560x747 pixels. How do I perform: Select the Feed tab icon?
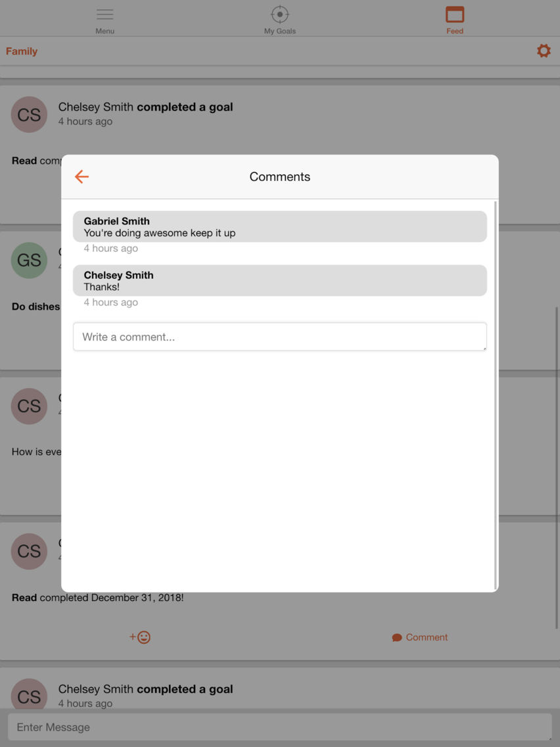(x=455, y=14)
